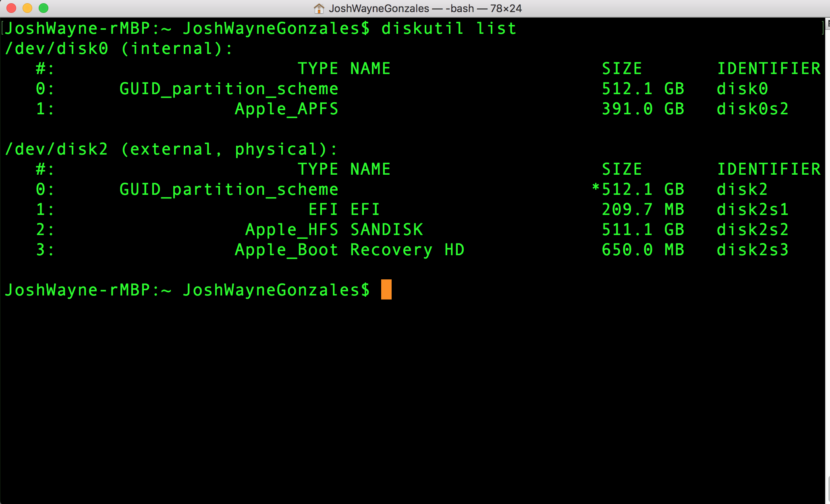Click 'EFI EFI' partition row text
830x504 pixels.
(x=344, y=210)
